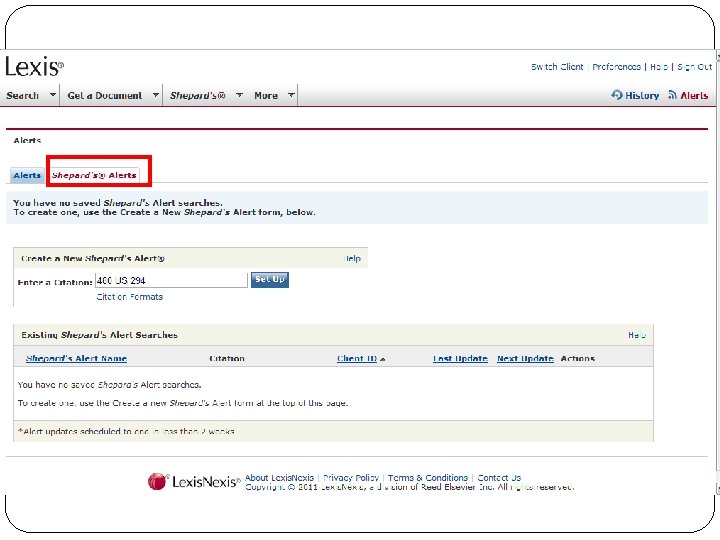Open the Shepard's menu
This screenshot has width=720, height=540.
(197, 96)
